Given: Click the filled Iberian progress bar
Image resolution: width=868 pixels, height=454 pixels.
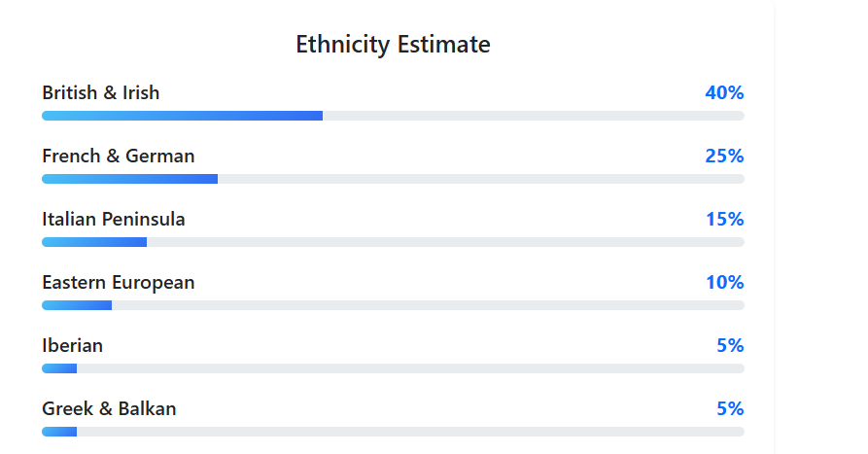Looking at the screenshot, I should point(59,368).
